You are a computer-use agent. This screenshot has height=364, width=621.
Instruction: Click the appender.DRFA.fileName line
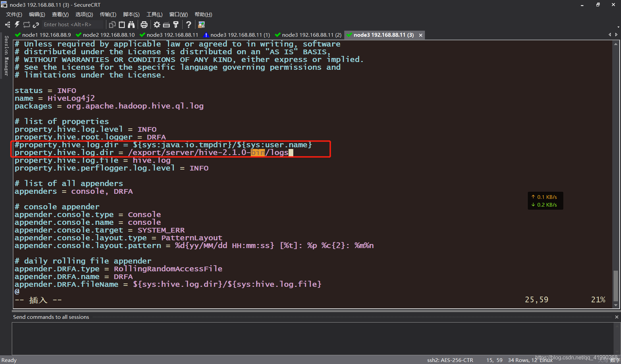point(168,284)
